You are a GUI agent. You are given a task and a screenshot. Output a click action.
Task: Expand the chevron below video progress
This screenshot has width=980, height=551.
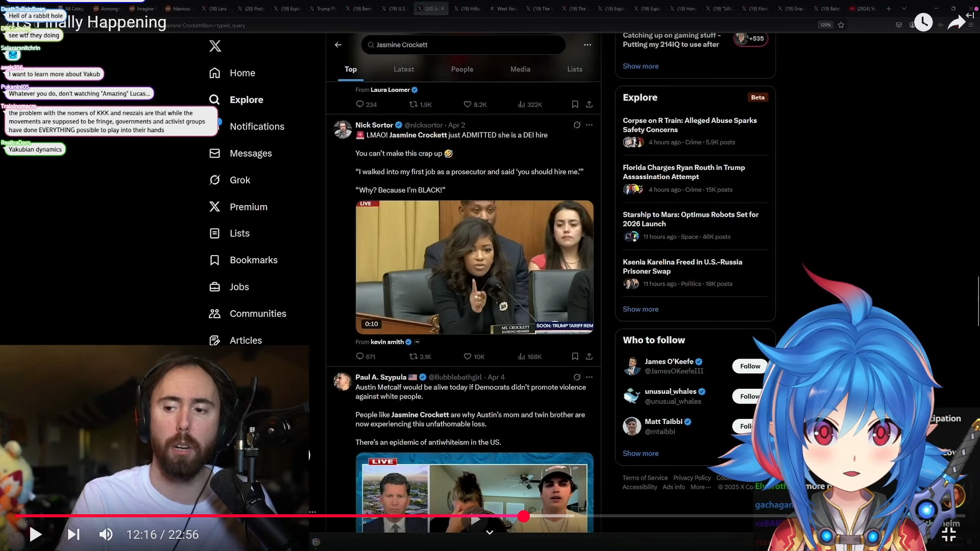click(489, 532)
